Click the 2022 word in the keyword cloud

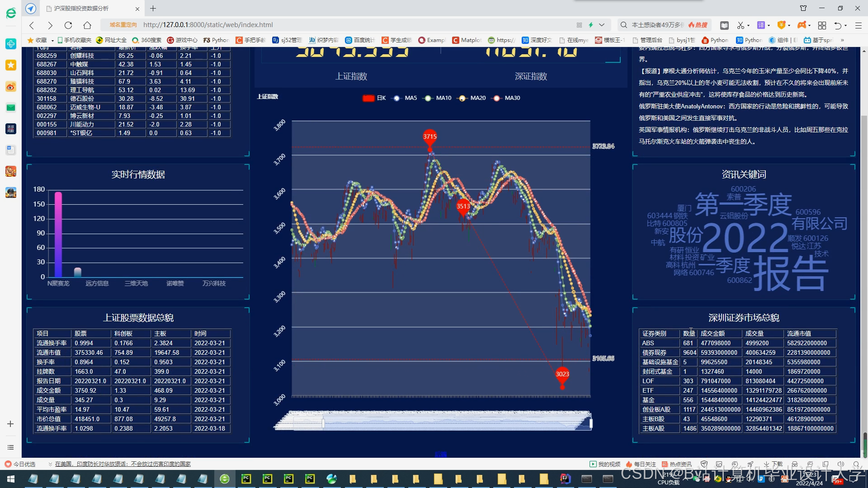(745, 238)
